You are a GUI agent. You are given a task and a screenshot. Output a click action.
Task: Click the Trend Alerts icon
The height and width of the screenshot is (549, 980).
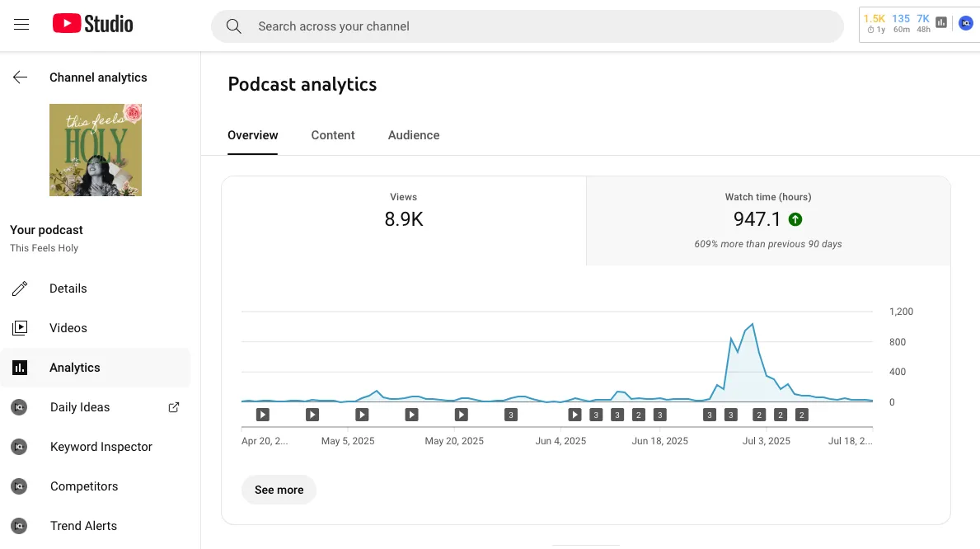pyautogui.click(x=20, y=526)
